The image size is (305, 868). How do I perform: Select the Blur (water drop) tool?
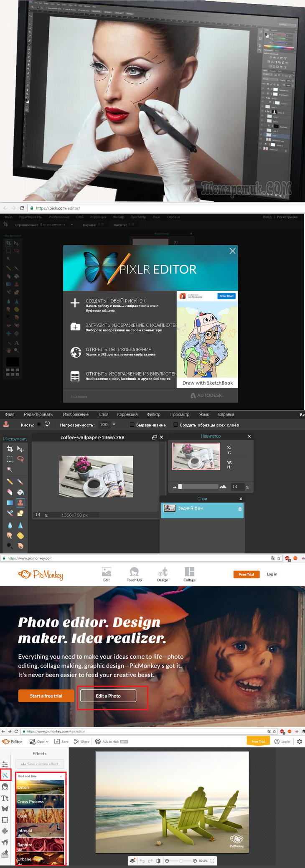click(10, 525)
